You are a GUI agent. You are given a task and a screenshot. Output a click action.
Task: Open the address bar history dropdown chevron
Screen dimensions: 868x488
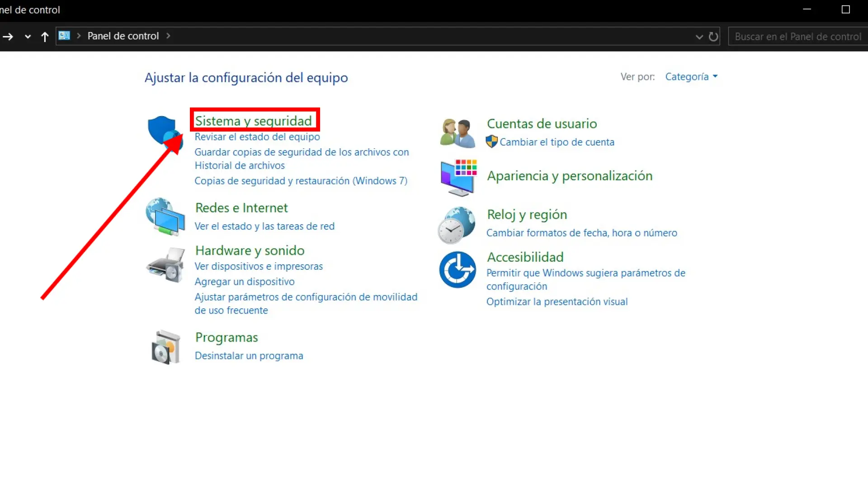point(699,37)
